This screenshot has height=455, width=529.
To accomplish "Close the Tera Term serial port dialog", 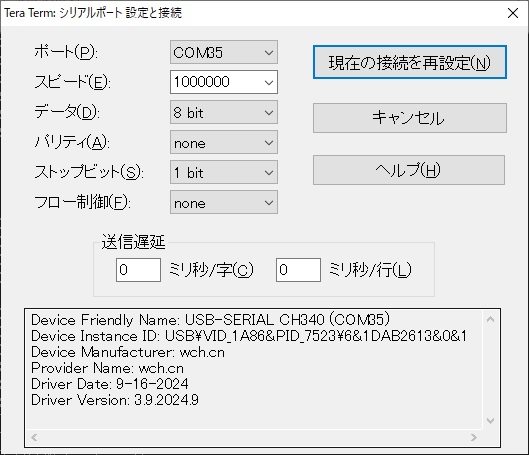I will click(513, 13).
